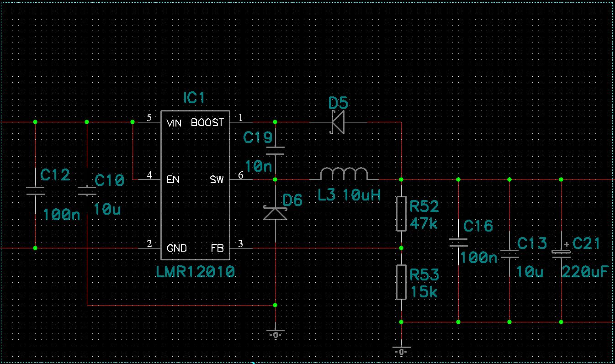Screen dimensions: 615x364
Task: Click the 100n value under C12
Action: (62, 215)
